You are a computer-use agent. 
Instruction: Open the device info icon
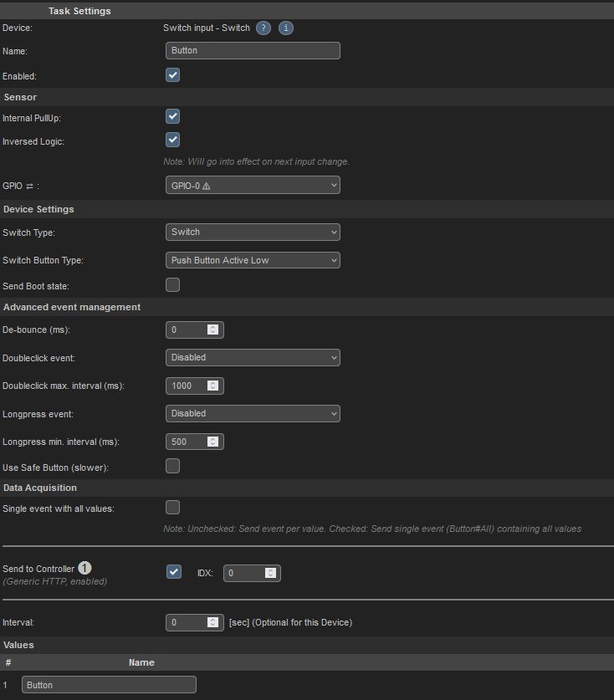pos(286,28)
